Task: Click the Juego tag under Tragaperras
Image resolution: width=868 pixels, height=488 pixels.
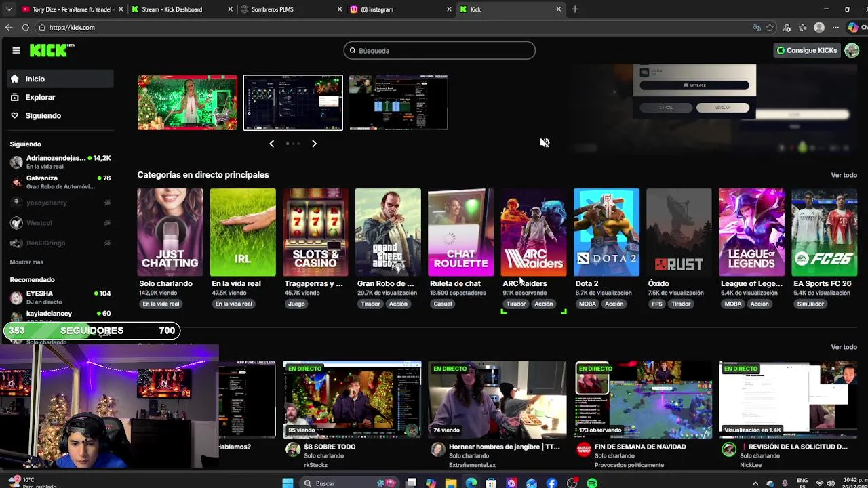Action: [x=296, y=304]
